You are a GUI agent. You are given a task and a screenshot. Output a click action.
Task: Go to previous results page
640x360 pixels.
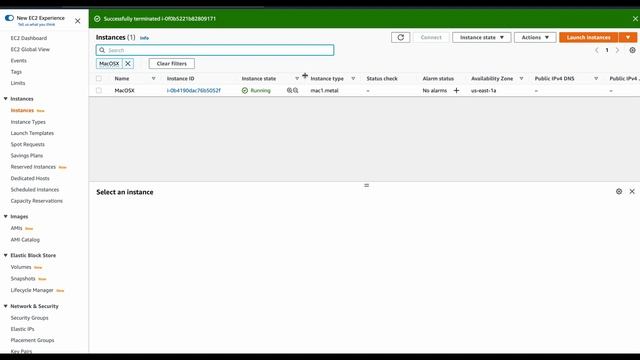click(x=596, y=50)
